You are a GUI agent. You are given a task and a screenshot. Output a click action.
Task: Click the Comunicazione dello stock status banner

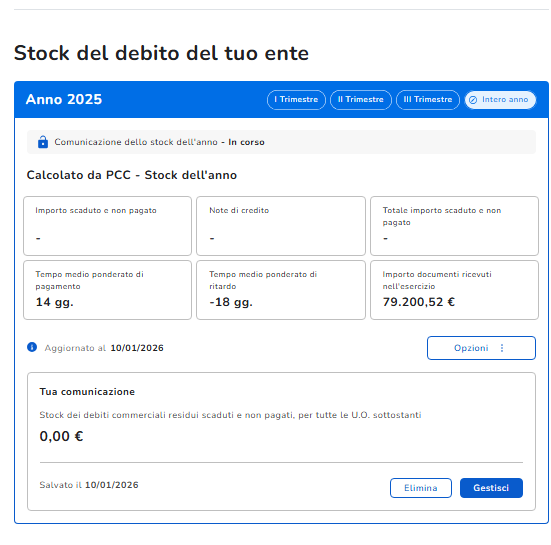281,142
